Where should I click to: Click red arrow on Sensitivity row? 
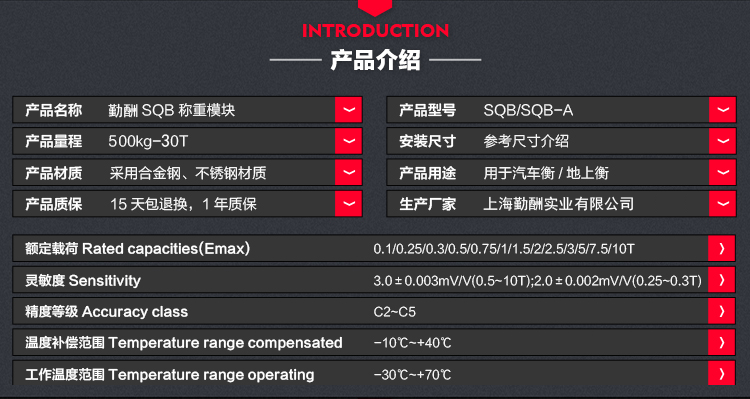tap(722, 280)
